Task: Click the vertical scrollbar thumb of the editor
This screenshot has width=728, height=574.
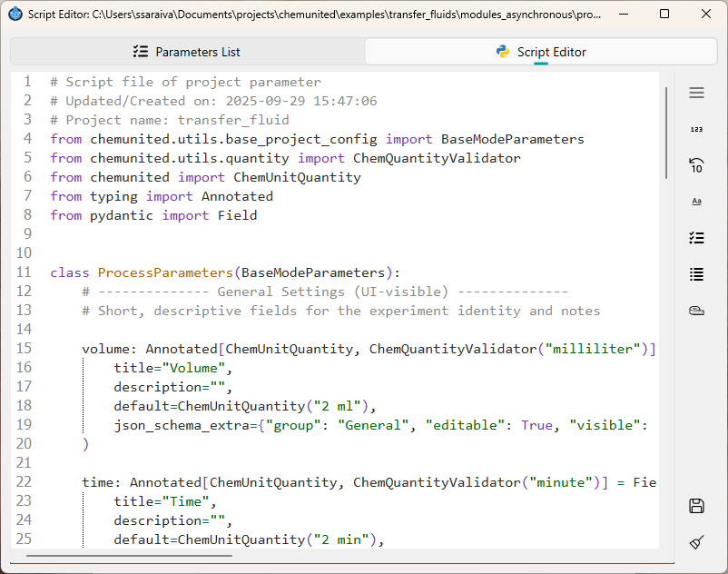Action: coord(666,133)
